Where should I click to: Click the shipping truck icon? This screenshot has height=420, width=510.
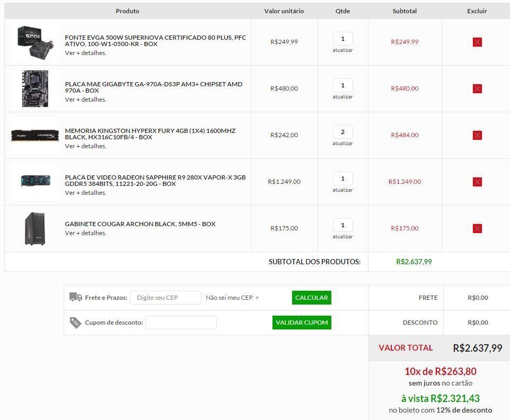(75, 297)
